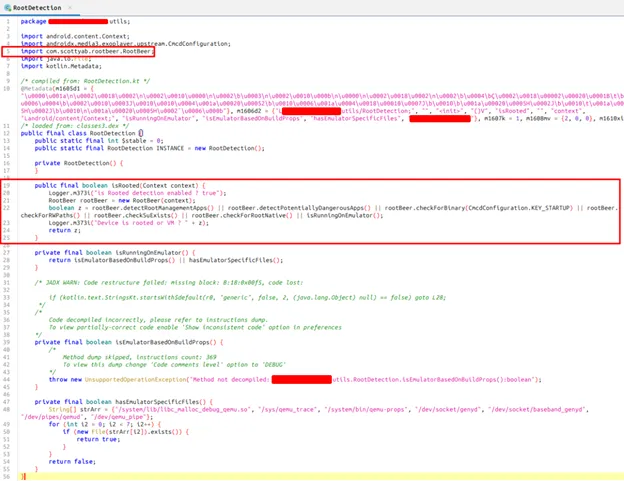Viewport: 624px width, 481px height.
Task: Click line number 47 in the gutter
Action: pyautogui.click(x=7, y=402)
